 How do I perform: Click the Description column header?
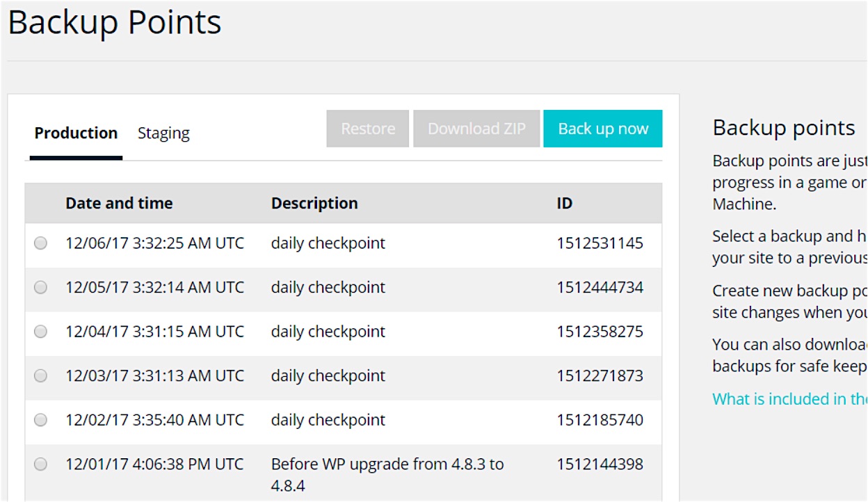coord(314,204)
